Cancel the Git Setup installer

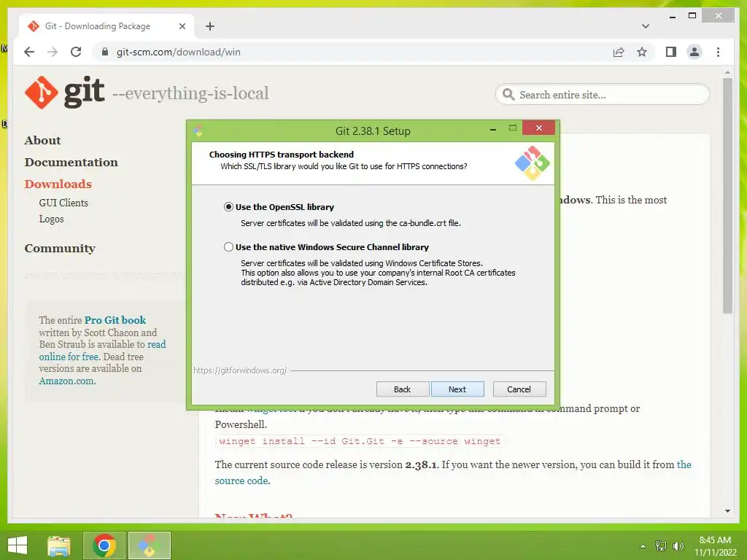pyautogui.click(x=519, y=389)
